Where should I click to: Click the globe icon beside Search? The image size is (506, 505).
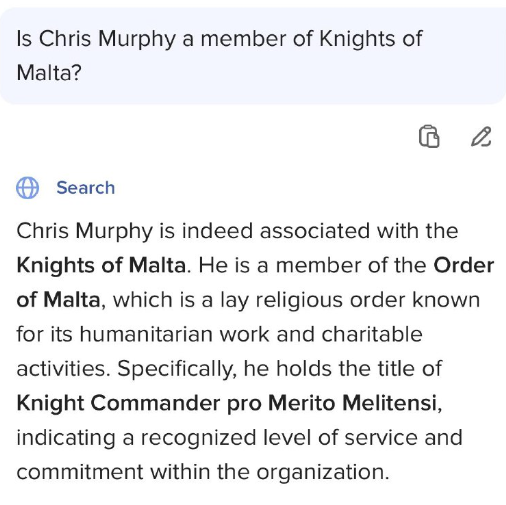[x=27, y=188]
